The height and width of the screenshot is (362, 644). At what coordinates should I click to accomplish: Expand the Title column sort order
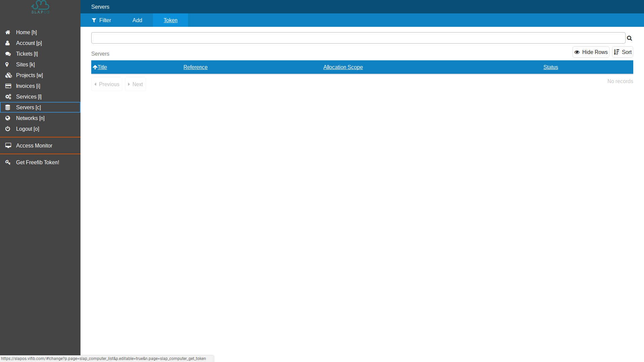(95, 67)
